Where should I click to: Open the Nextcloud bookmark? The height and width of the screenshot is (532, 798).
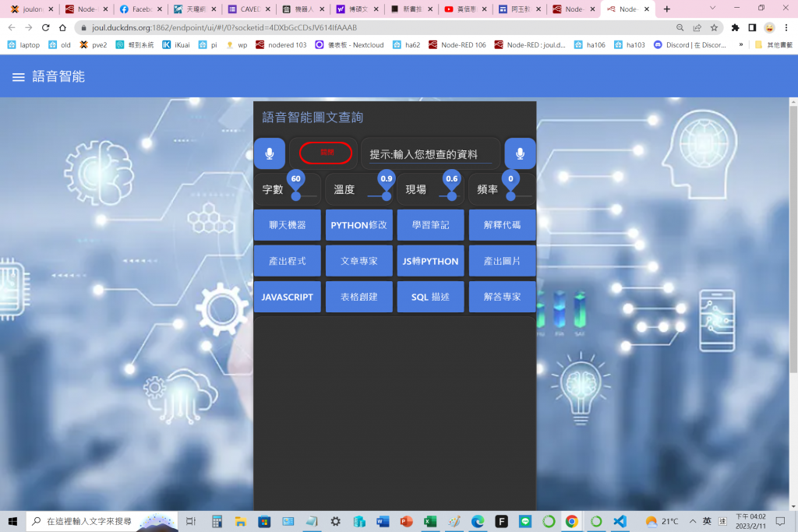pos(349,44)
